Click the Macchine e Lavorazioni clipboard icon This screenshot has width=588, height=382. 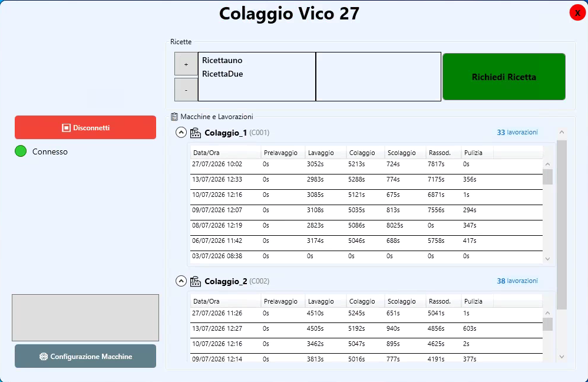tap(174, 117)
